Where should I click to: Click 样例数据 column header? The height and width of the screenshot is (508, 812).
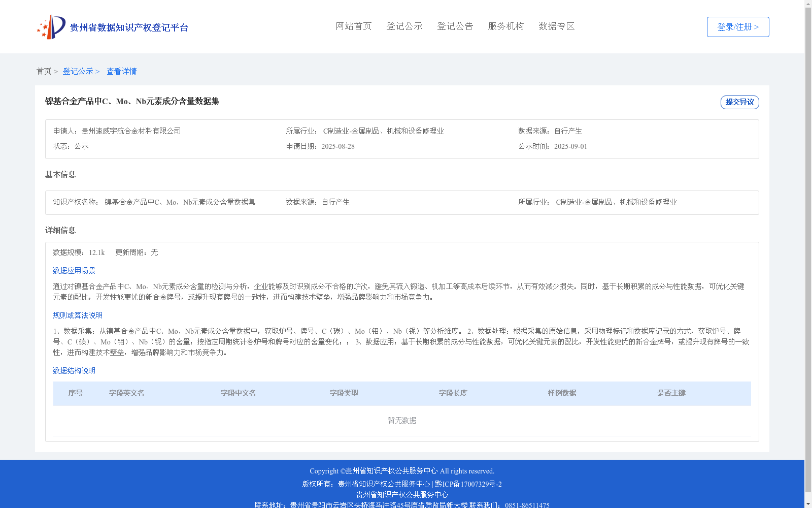(562, 393)
